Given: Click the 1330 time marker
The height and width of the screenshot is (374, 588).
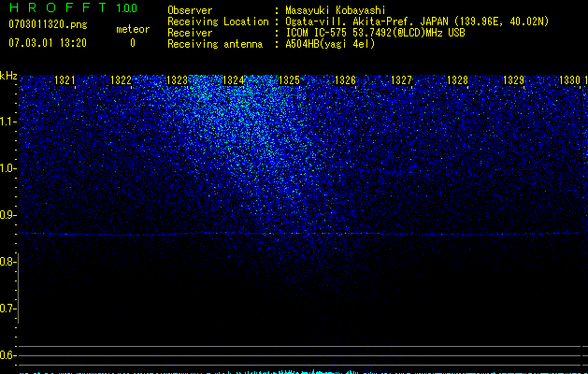Looking at the screenshot, I should (x=569, y=80).
